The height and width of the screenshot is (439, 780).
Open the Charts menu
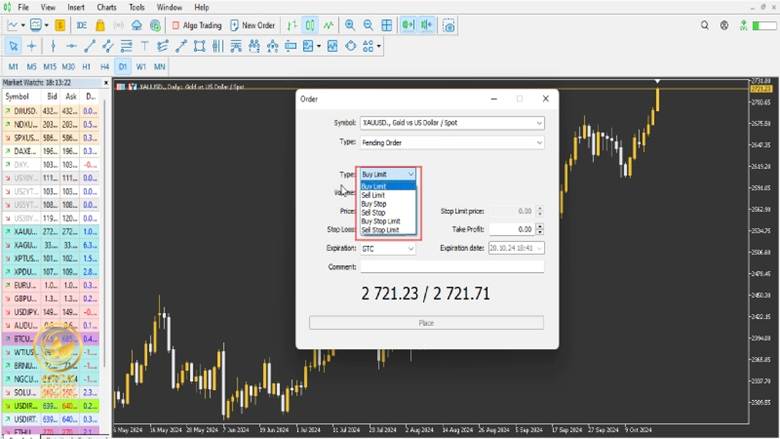tap(106, 7)
